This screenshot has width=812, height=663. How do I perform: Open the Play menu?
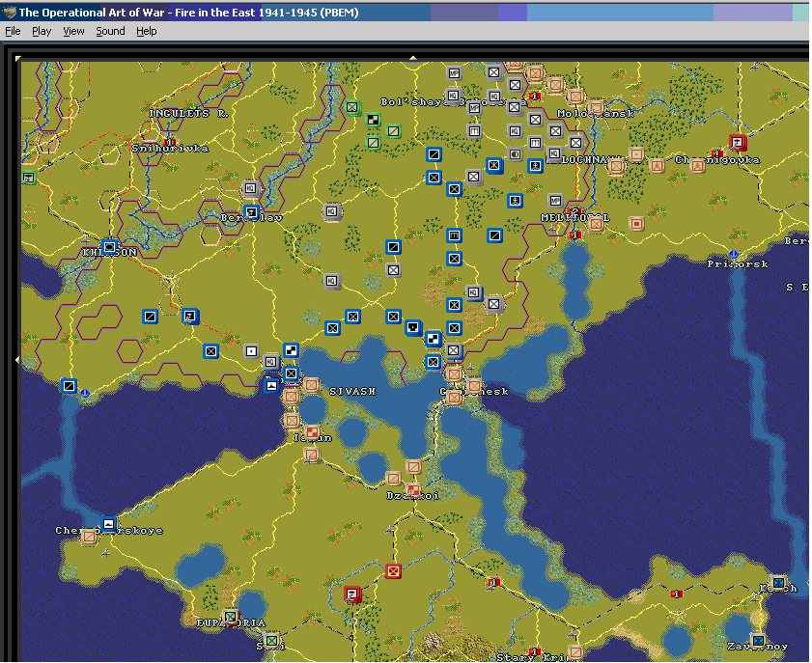(42, 31)
